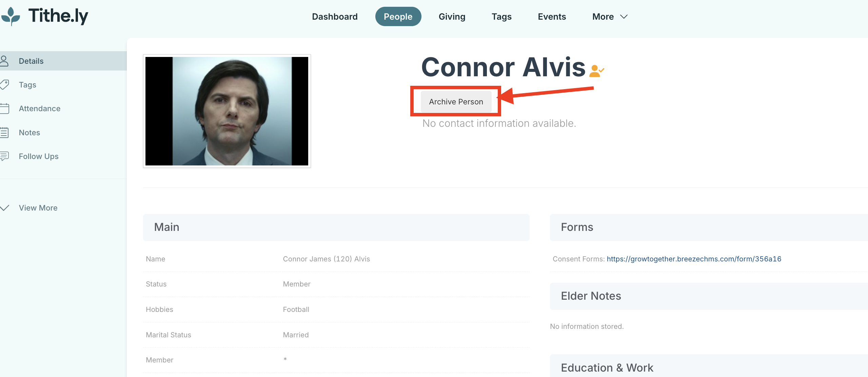Click the Attendance calendar icon
The image size is (868, 377).
pyautogui.click(x=4, y=108)
